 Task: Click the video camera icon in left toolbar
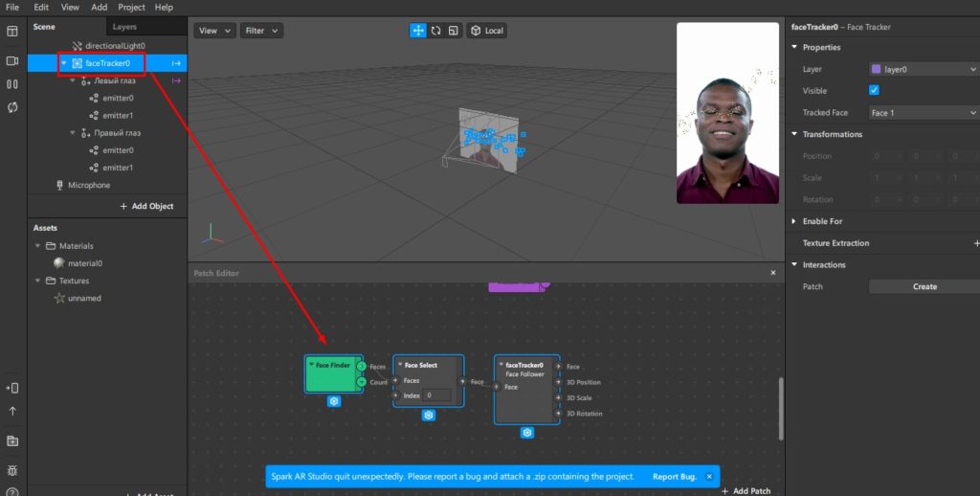12,60
